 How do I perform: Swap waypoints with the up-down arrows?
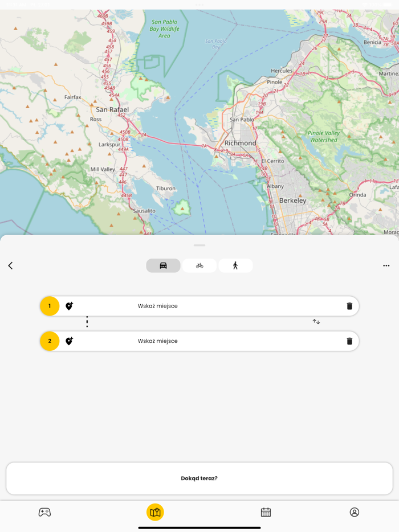[x=316, y=322]
